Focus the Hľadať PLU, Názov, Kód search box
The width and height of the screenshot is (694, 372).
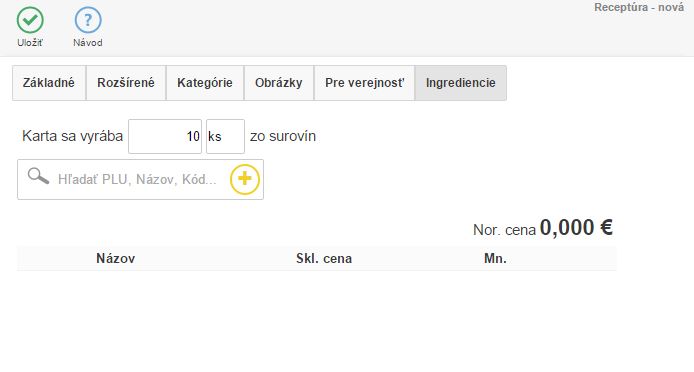point(138,179)
